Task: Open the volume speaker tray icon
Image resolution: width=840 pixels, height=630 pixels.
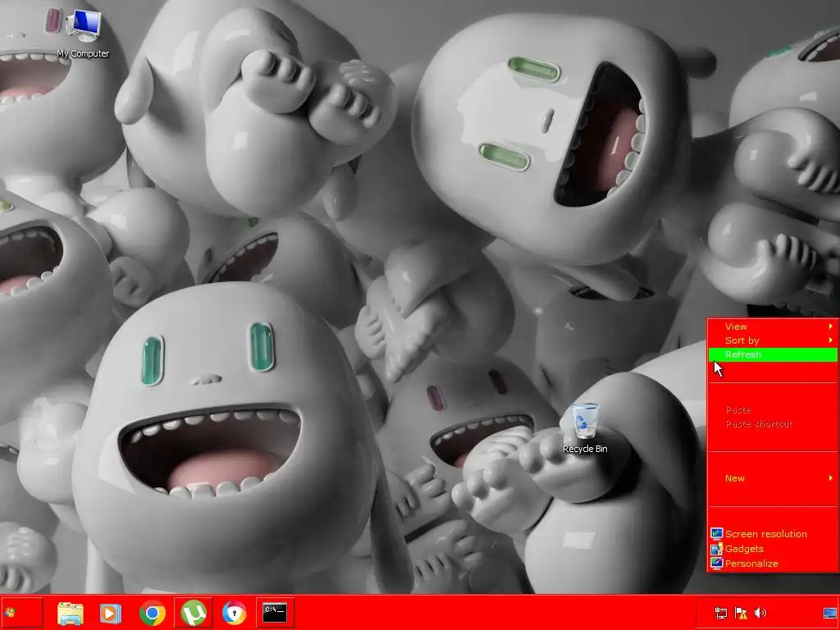Action: [x=760, y=613]
